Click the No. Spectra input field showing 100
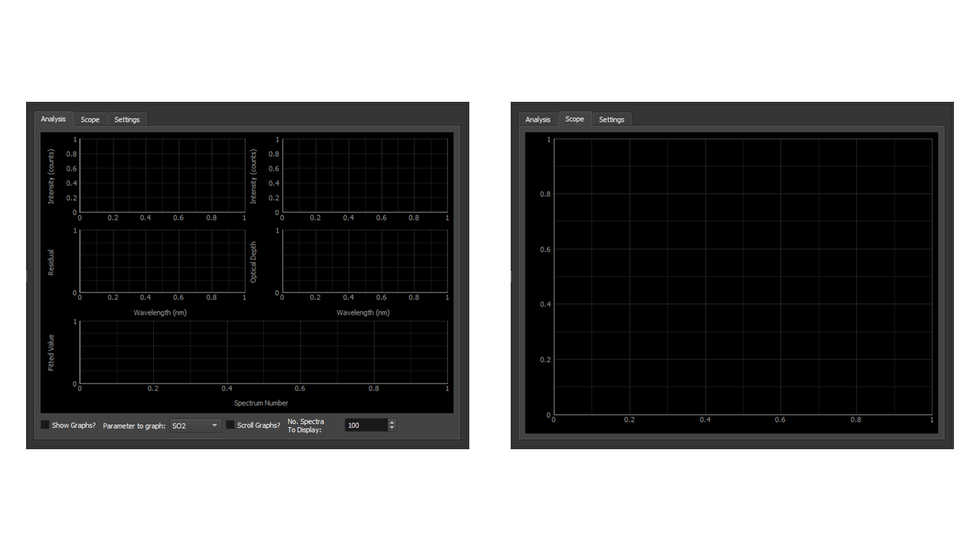The image size is (980, 551). click(x=366, y=425)
